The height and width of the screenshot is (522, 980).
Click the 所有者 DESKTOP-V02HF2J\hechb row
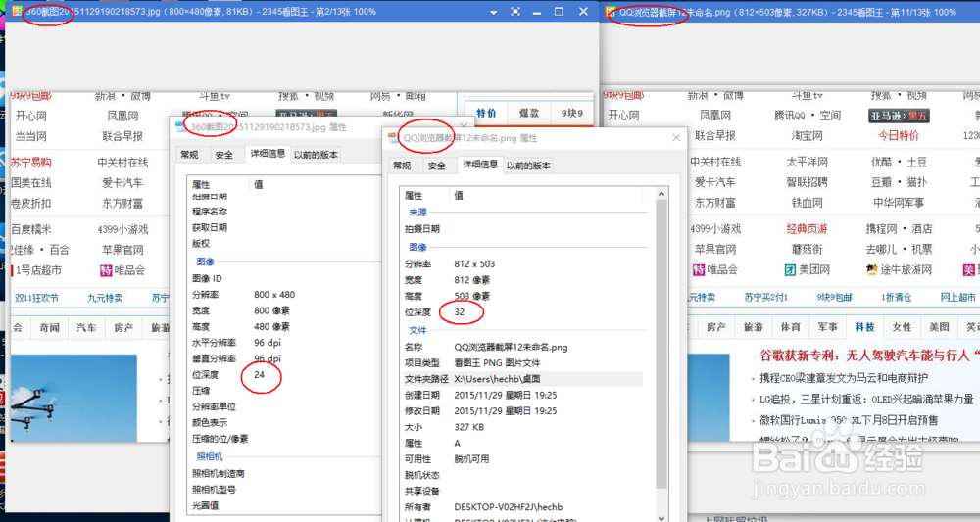coord(523,507)
